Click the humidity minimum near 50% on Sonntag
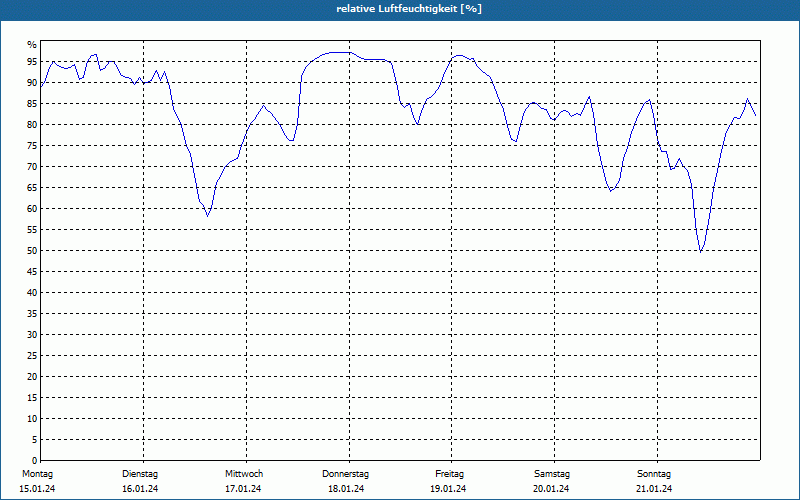This screenshot has height=500, width=800. tap(701, 252)
